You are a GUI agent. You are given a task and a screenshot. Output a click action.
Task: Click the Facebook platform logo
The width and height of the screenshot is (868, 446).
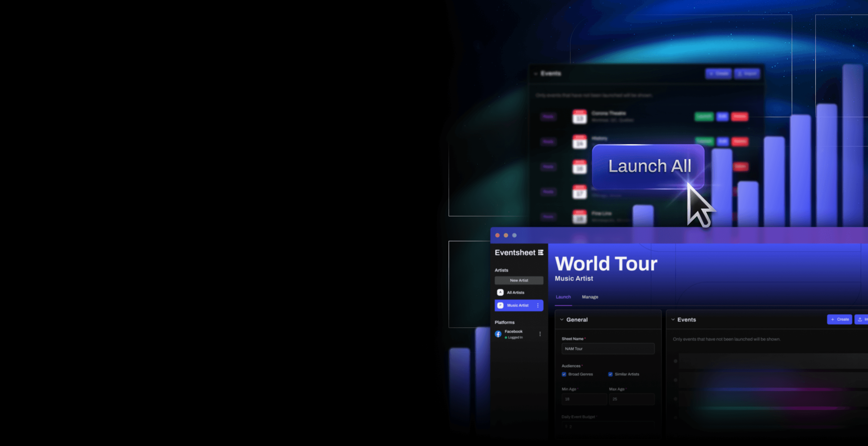(x=498, y=334)
